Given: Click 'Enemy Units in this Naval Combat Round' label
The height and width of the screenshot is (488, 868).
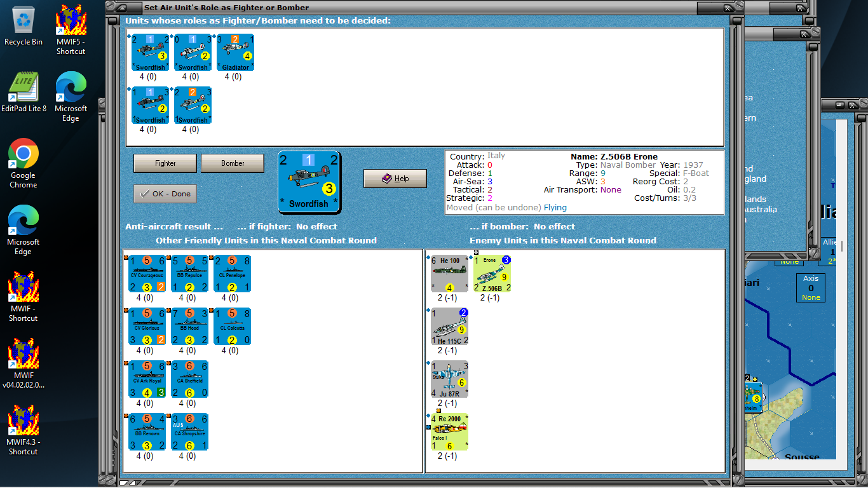Looking at the screenshot, I should coord(563,240).
